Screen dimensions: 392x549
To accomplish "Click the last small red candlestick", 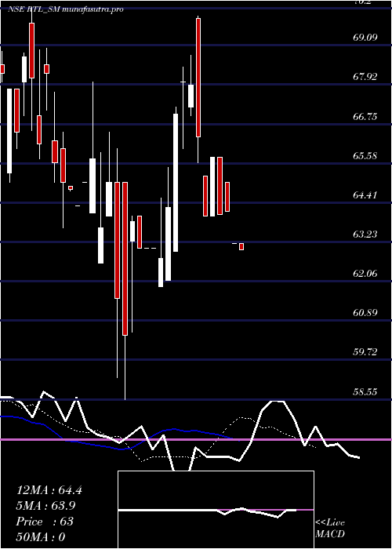I will (x=241, y=246).
